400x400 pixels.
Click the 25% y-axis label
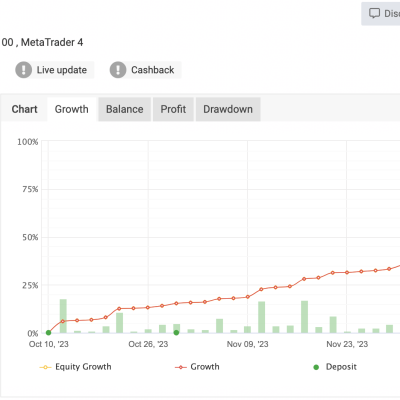(30, 286)
